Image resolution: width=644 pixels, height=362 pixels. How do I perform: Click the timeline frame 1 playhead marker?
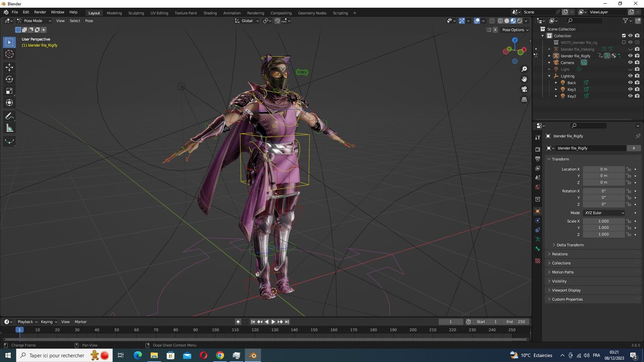coord(19,330)
